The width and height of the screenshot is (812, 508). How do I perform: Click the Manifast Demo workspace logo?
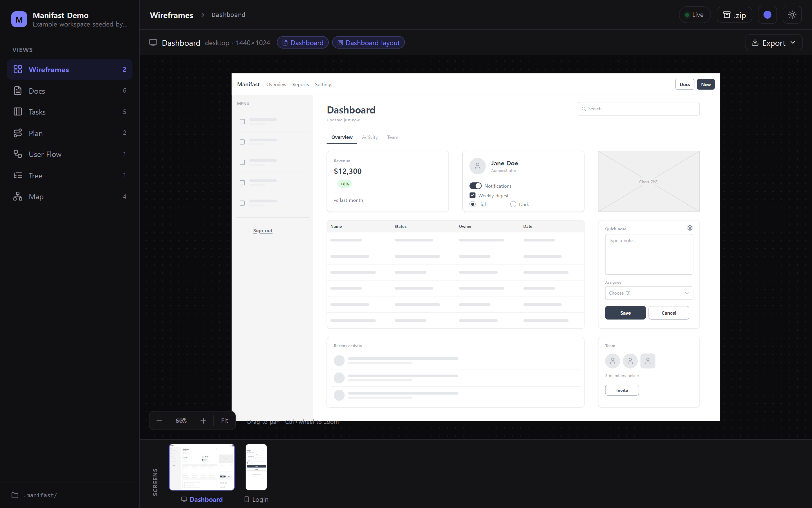click(19, 19)
